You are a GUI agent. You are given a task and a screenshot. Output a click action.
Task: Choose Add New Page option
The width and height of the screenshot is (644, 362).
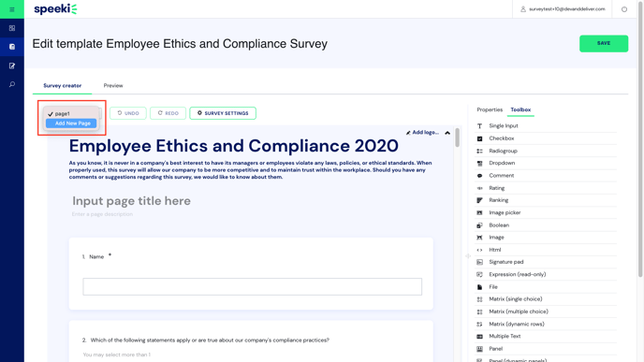71,123
